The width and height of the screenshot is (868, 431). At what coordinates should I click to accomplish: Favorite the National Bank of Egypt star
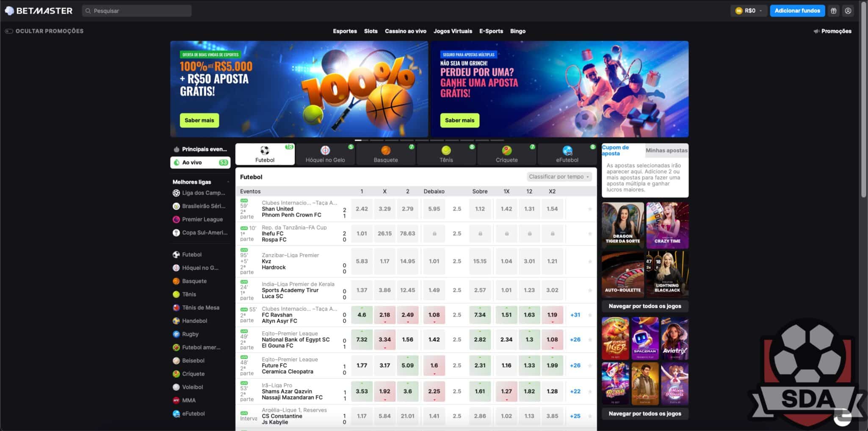point(590,340)
